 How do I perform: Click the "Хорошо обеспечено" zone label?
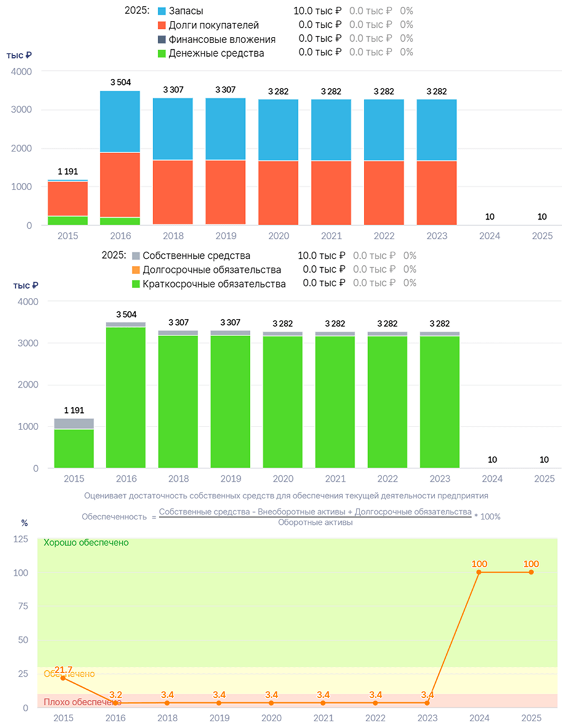pyautogui.click(x=86, y=543)
